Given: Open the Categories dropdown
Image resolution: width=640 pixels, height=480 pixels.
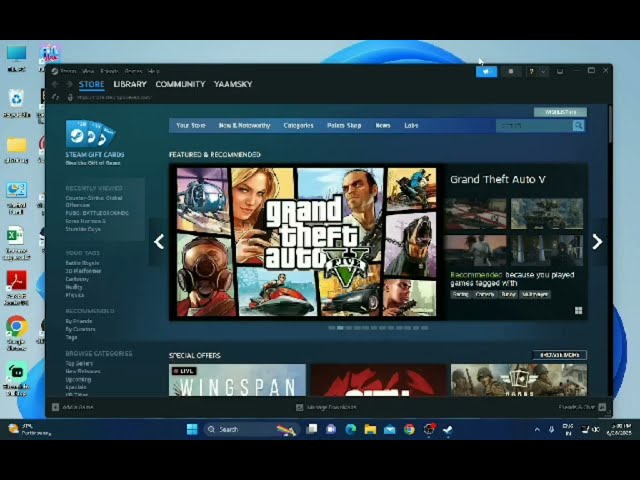Looking at the screenshot, I should click(x=298, y=125).
